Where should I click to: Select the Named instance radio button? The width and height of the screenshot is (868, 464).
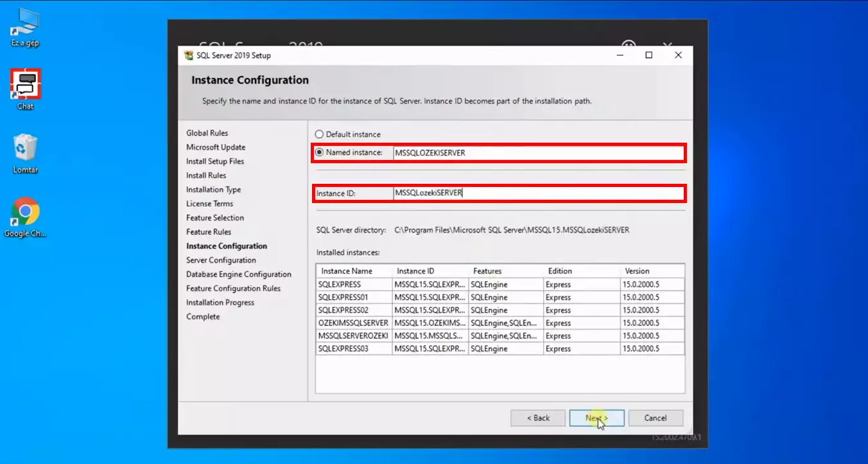pyautogui.click(x=319, y=152)
